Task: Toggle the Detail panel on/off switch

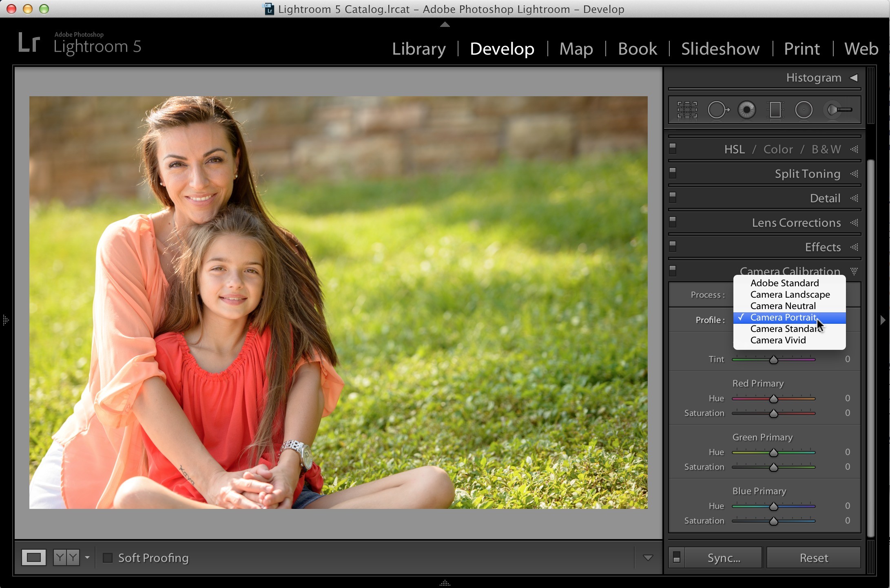Action: [673, 197]
